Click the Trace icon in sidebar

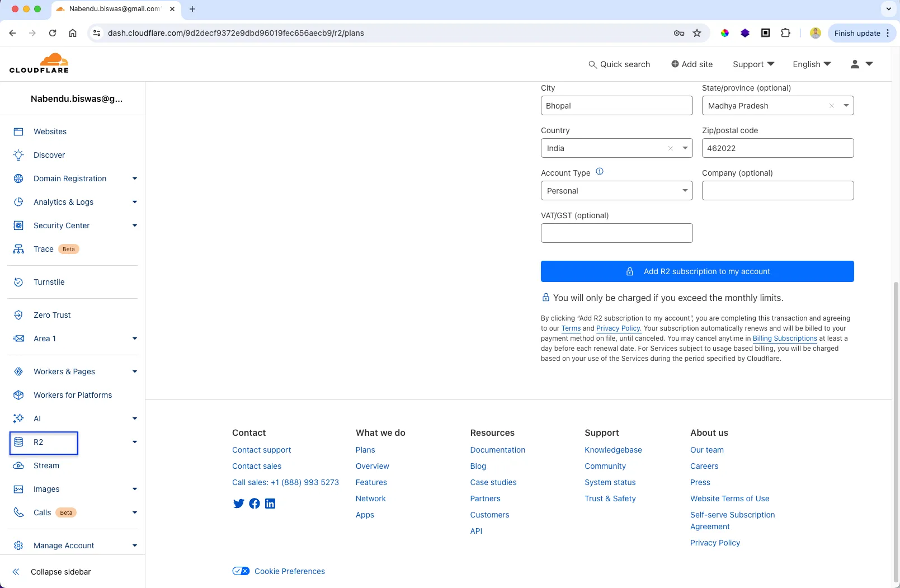pos(18,249)
